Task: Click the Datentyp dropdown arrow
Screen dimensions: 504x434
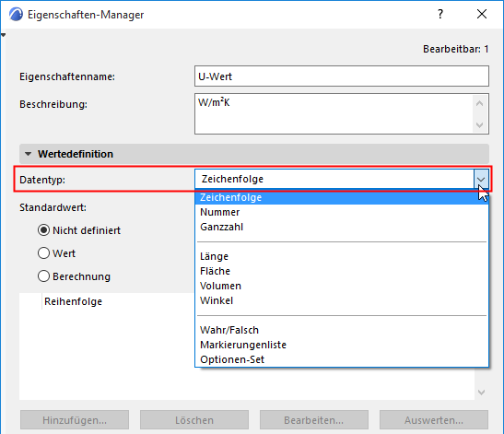Action: click(x=481, y=179)
